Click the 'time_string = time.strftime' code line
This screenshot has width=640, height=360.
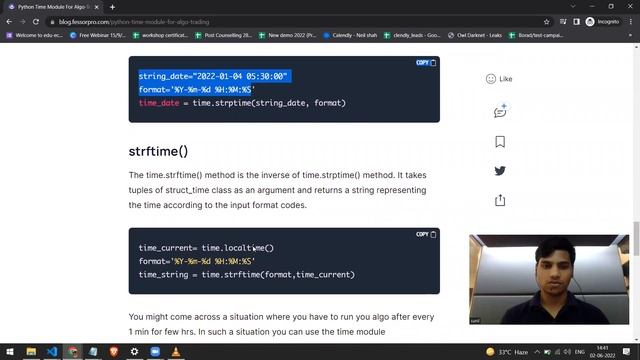(247, 275)
